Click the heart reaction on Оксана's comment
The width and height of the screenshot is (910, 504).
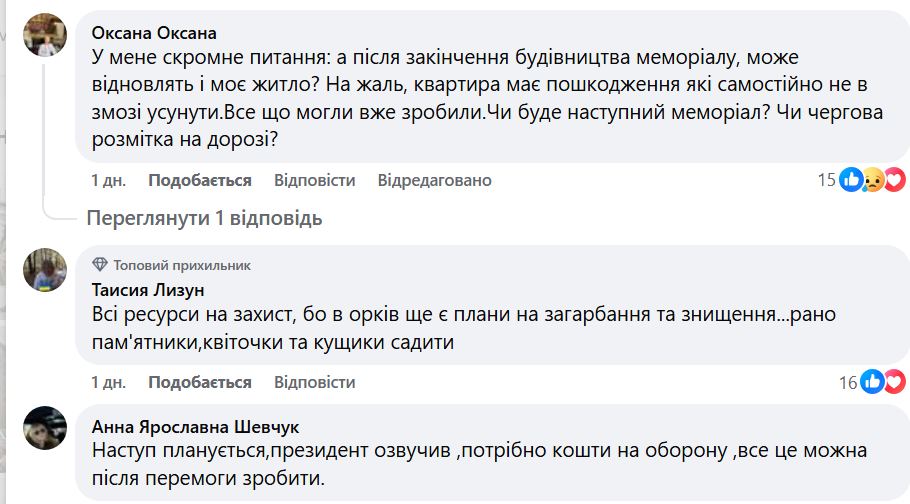pos(894,180)
